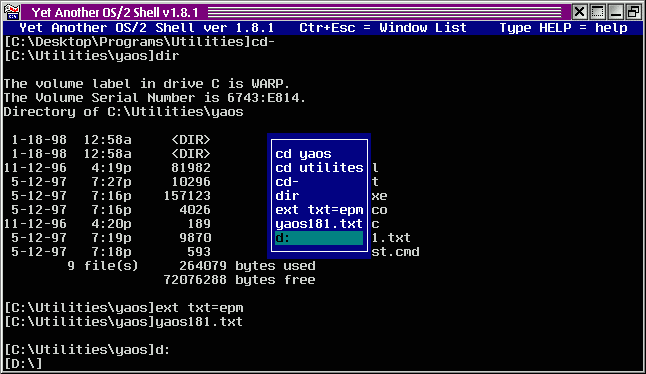
Task: Click 'The volume label in drive C is WARP.'
Action: [x=147, y=84]
